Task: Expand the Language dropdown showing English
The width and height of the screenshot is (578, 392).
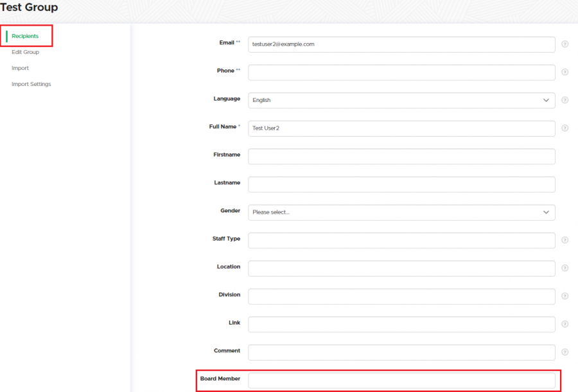Action: [401, 101]
